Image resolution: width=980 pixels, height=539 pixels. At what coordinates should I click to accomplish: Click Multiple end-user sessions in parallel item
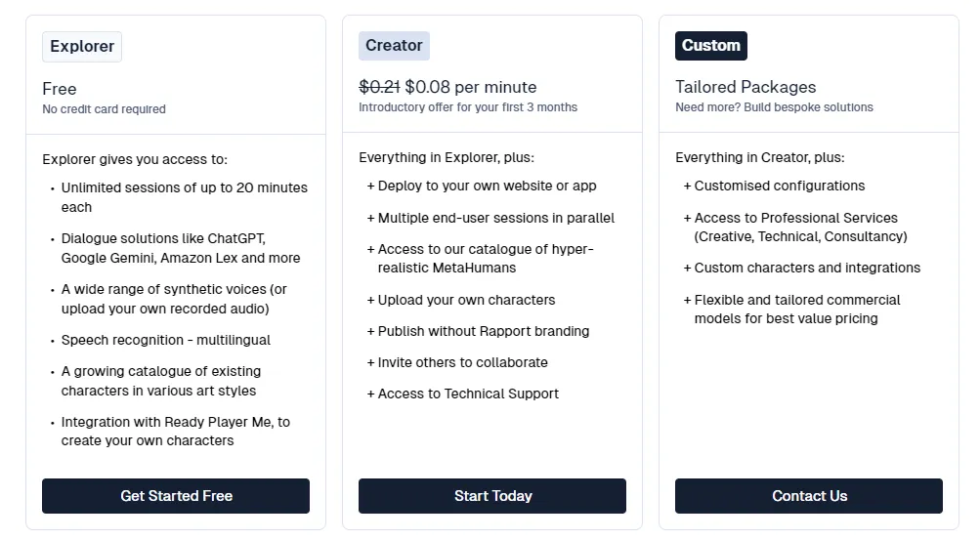pyautogui.click(x=490, y=218)
